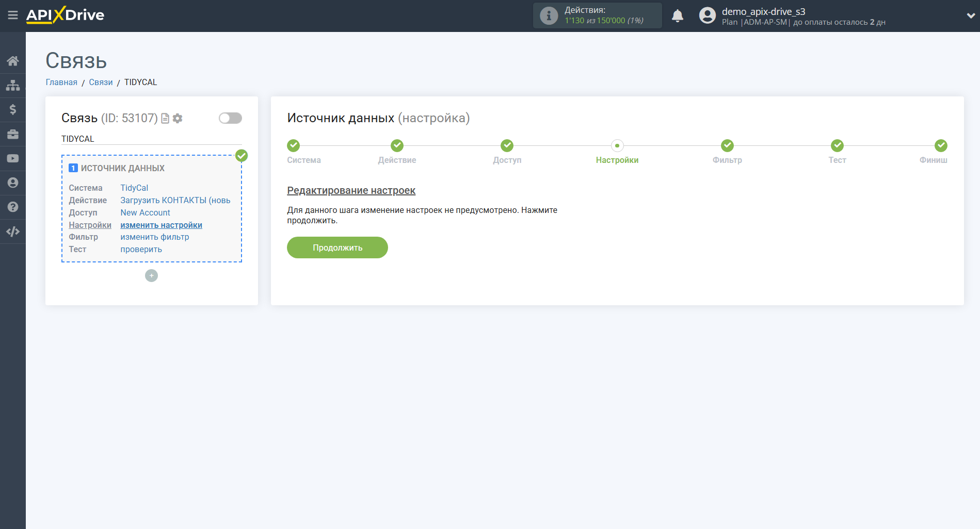Click the notification bell icon
Screen dimensions: 980x529
click(677, 16)
